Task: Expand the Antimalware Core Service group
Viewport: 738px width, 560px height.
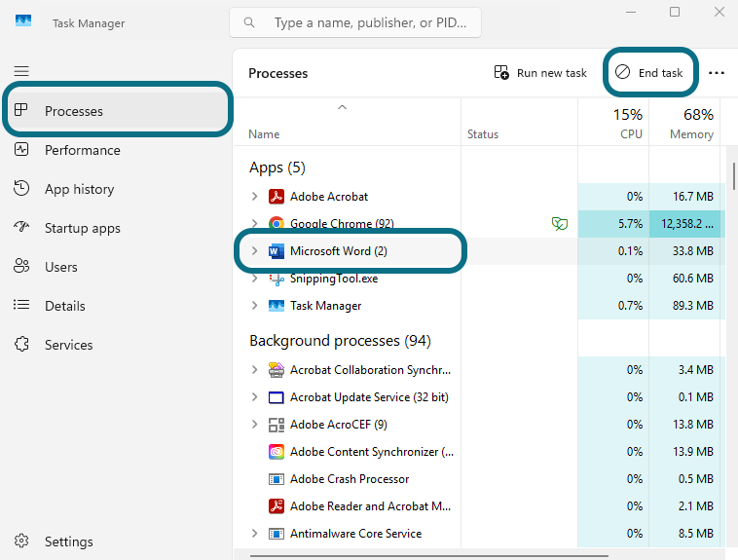Action: click(255, 534)
